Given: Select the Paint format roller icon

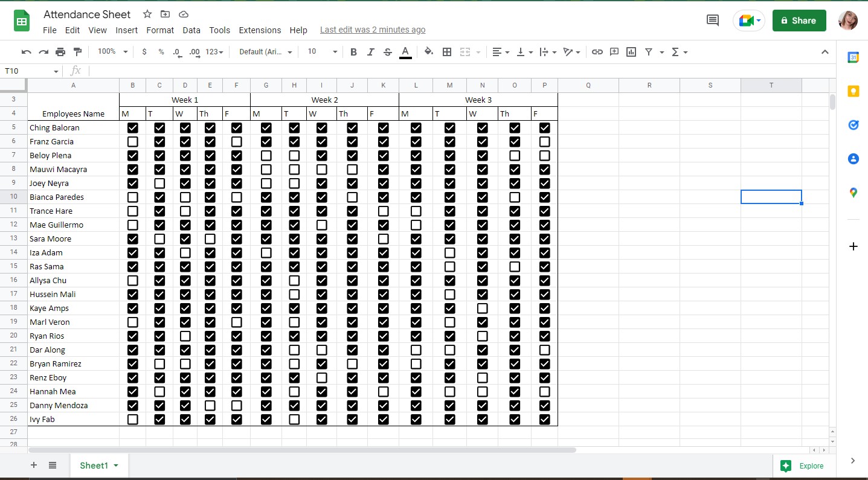Looking at the screenshot, I should (x=77, y=52).
